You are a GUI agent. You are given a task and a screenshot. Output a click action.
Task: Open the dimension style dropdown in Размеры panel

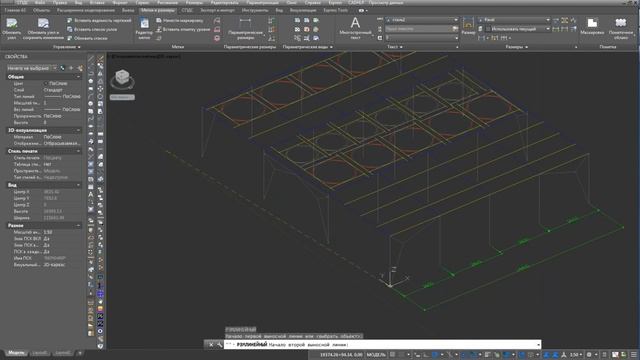(514, 20)
